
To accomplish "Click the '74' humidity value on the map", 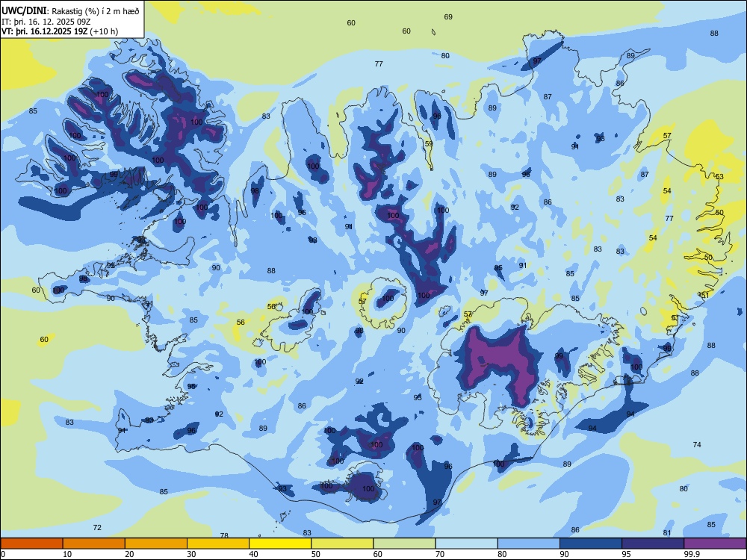I will click(697, 444).
